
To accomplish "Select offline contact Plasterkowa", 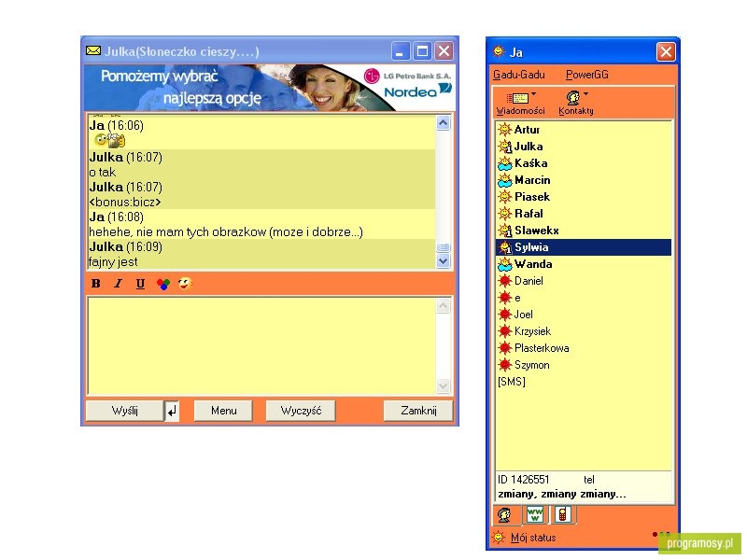I will click(x=584, y=348).
